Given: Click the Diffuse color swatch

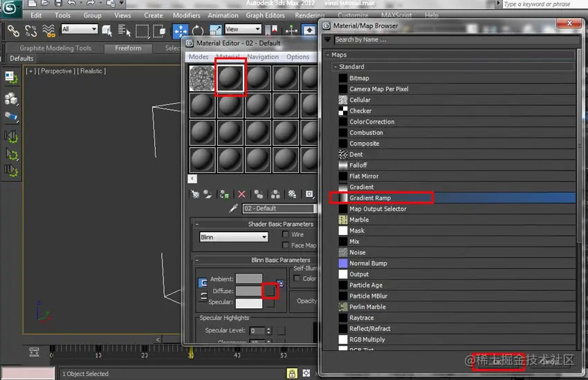Looking at the screenshot, I should 249,291.
